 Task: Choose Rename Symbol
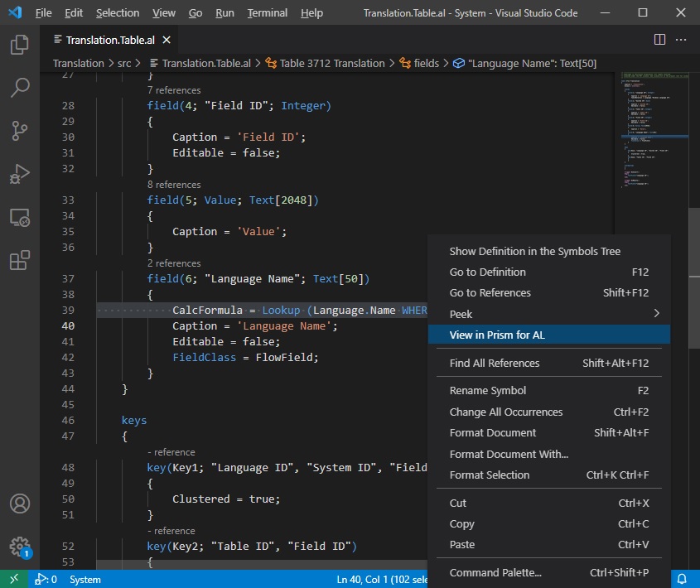[549, 391]
